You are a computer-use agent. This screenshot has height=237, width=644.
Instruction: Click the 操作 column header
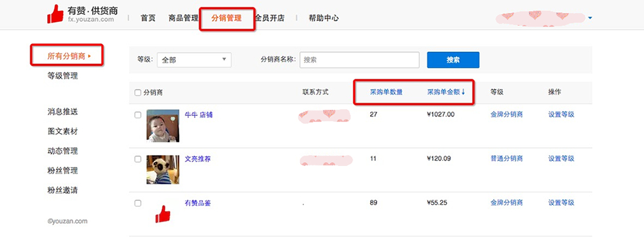(554, 92)
